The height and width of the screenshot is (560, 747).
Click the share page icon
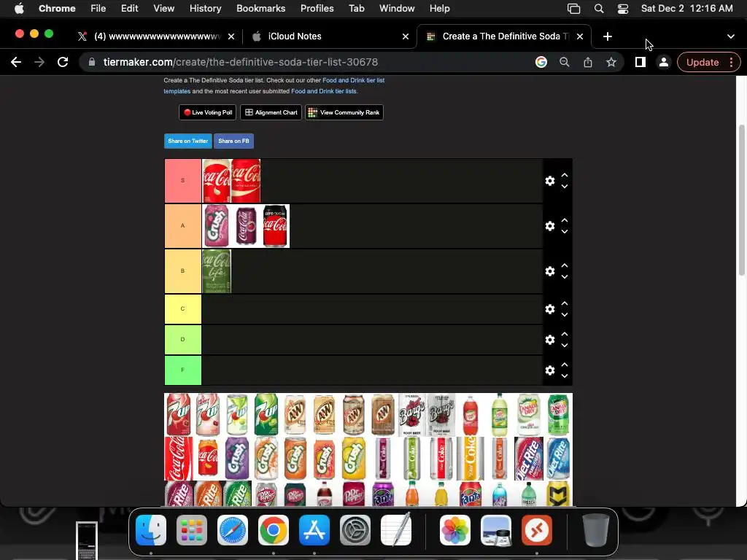pyautogui.click(x=588, y=63)
